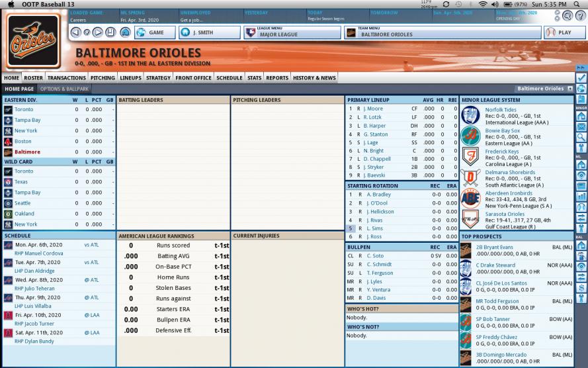Open the ROSTER tab
Image resolution: width=588 pixels, height=368 pixels.
(x=33, y=77)
